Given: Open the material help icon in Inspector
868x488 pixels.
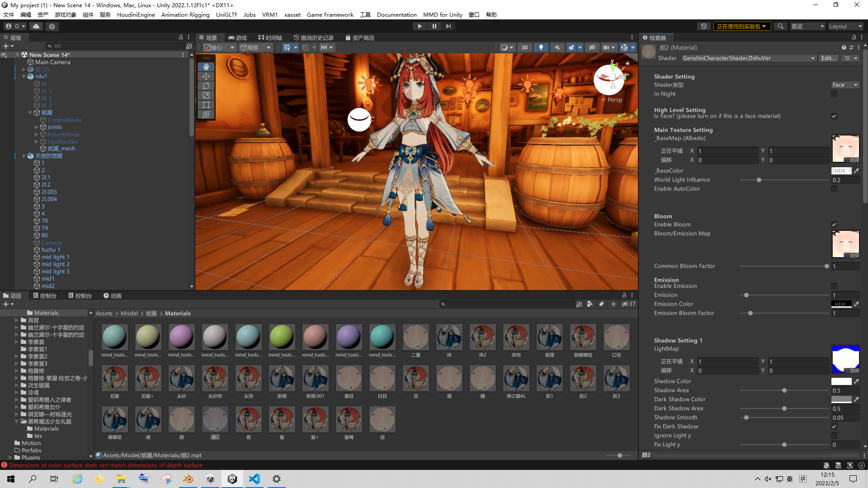Looking at the screenshot, I should tap(844, 47).
